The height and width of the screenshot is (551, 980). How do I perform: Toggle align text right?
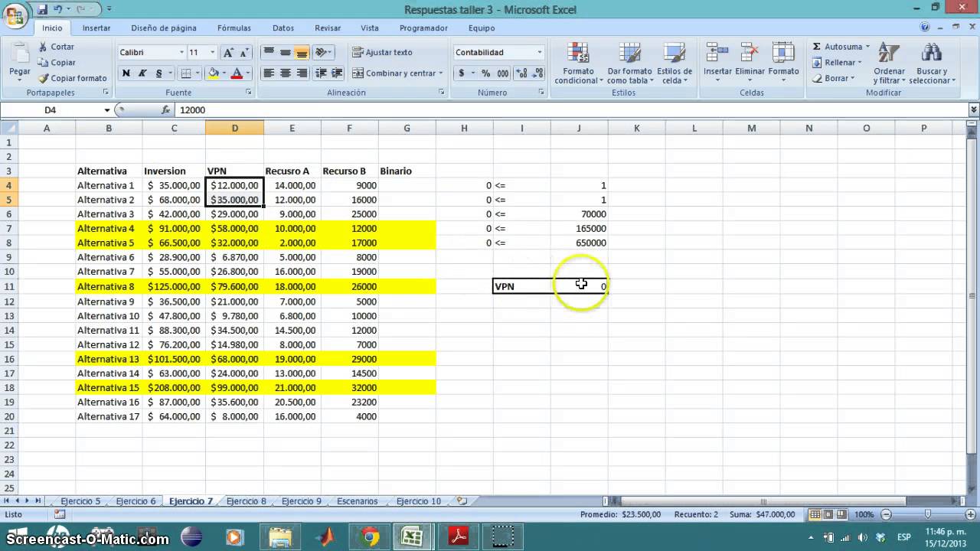302,73
